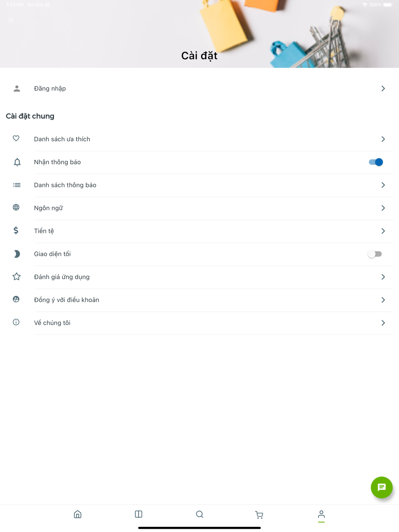Open the categories tab icon
The image size is (399, 532).
coord(138,514)
